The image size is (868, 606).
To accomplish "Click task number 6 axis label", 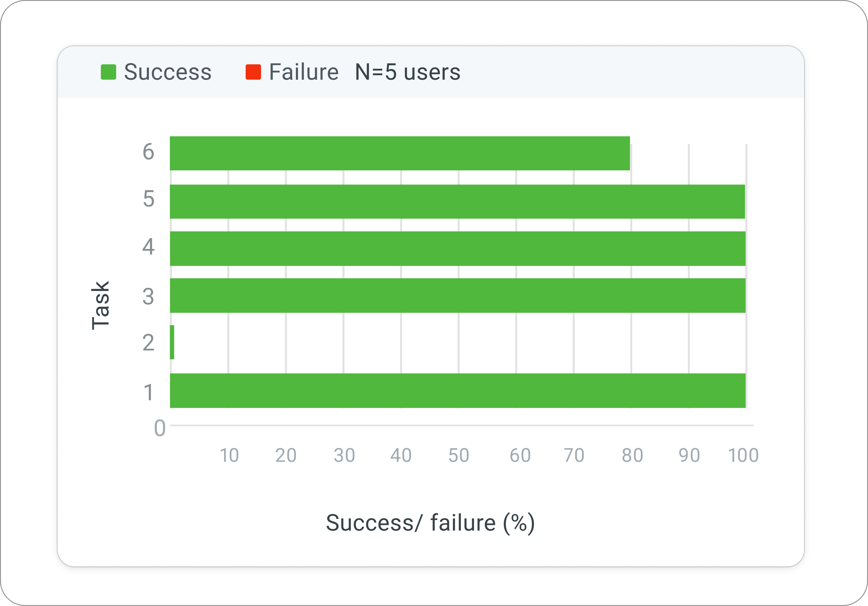I will [x=148, y=151].
